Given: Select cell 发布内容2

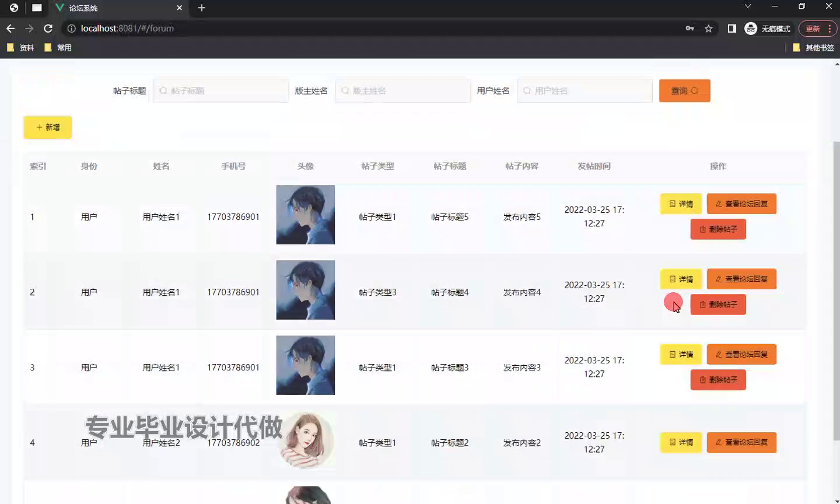Looking at the screenshot, I should pyautogui.click(x=522, y=443).
